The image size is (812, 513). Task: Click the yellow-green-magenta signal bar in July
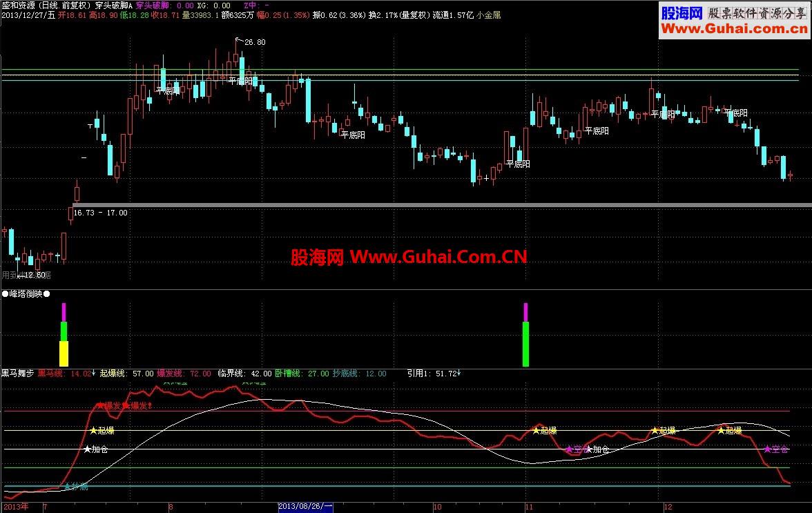(x=64, y=335)
